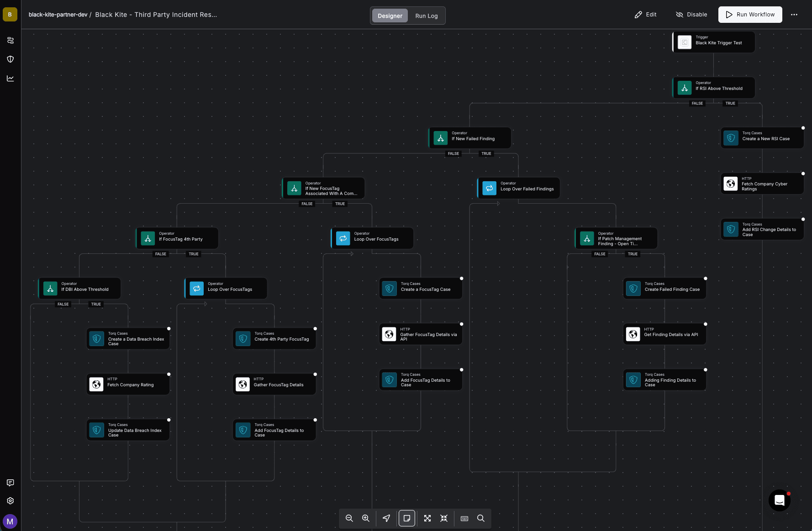Open the feedback message icon in sidebar
Image resolution: width=812 pixels, height=531 pixels.
point(10,483)
